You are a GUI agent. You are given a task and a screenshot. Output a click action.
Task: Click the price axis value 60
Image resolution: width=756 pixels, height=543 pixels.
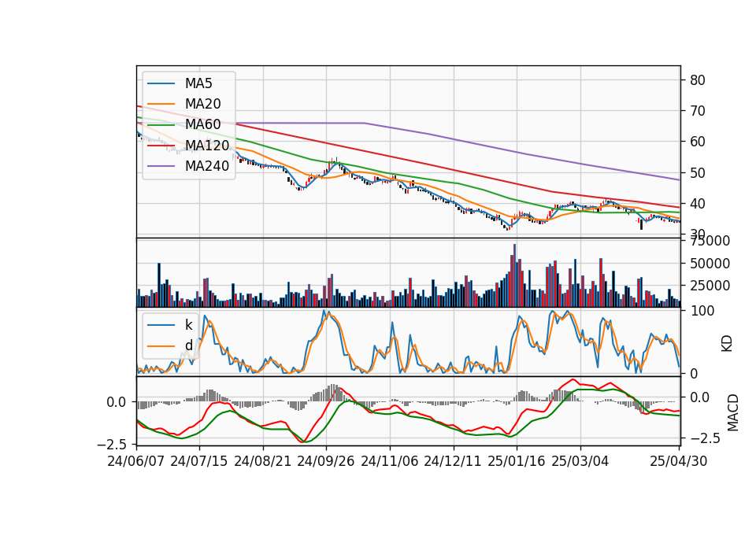pyautogui.click(x=697, y=142)
